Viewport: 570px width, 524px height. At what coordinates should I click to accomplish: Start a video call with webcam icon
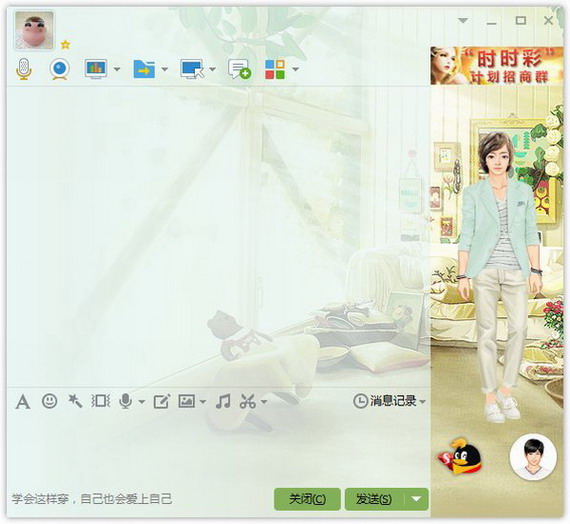pos(60,69)
